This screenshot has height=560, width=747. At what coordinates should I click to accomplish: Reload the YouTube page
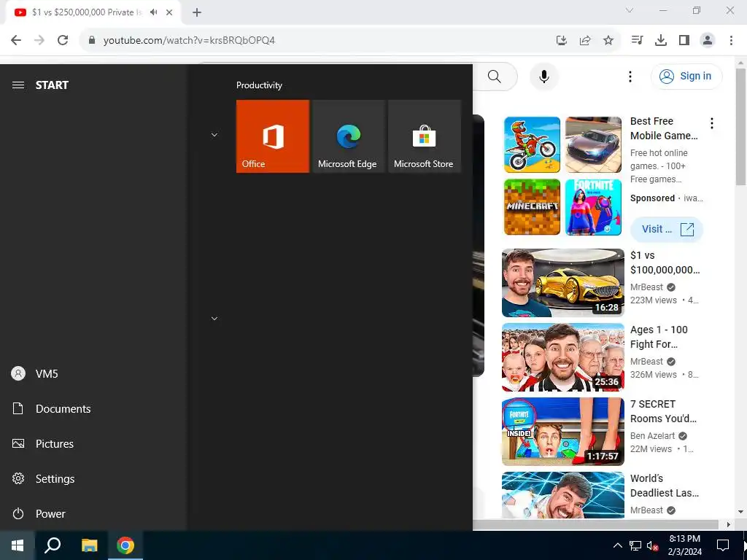63,40
